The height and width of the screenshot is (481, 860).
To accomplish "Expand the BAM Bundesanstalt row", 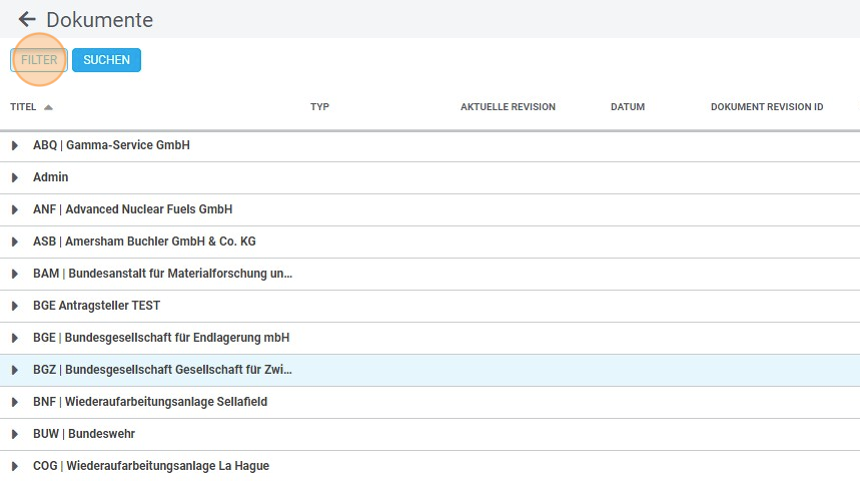I will 15,274.
